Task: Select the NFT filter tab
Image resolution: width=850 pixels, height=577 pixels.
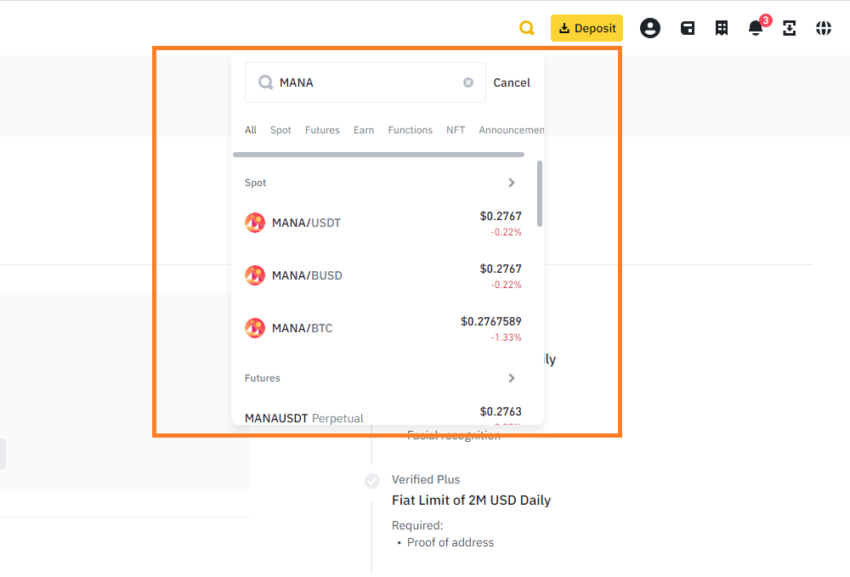Action: pos(456,130)
